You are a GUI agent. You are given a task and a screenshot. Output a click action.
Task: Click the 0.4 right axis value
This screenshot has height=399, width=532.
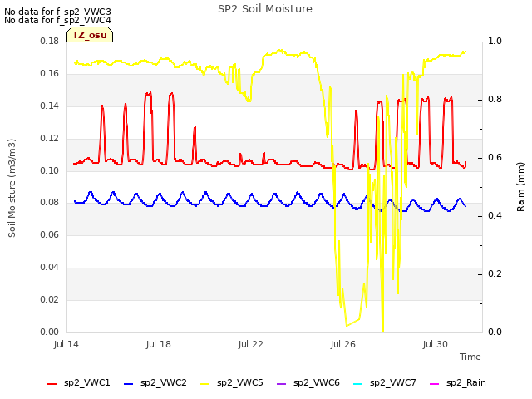point(495,216)
